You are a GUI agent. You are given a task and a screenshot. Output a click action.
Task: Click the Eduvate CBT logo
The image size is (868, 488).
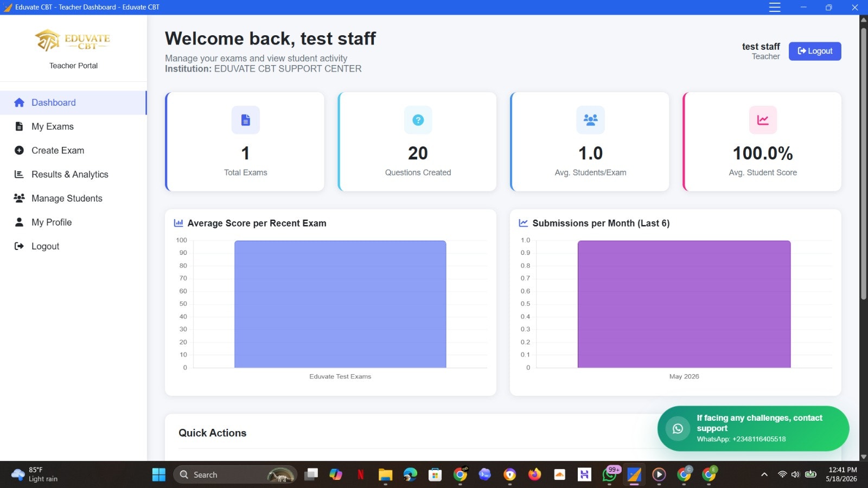[73, 41]
